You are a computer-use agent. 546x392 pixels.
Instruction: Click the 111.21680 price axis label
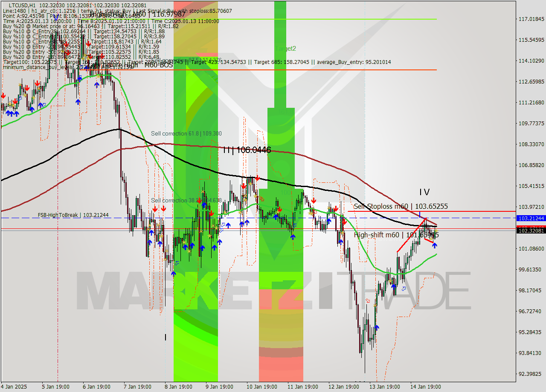(531, 103)
